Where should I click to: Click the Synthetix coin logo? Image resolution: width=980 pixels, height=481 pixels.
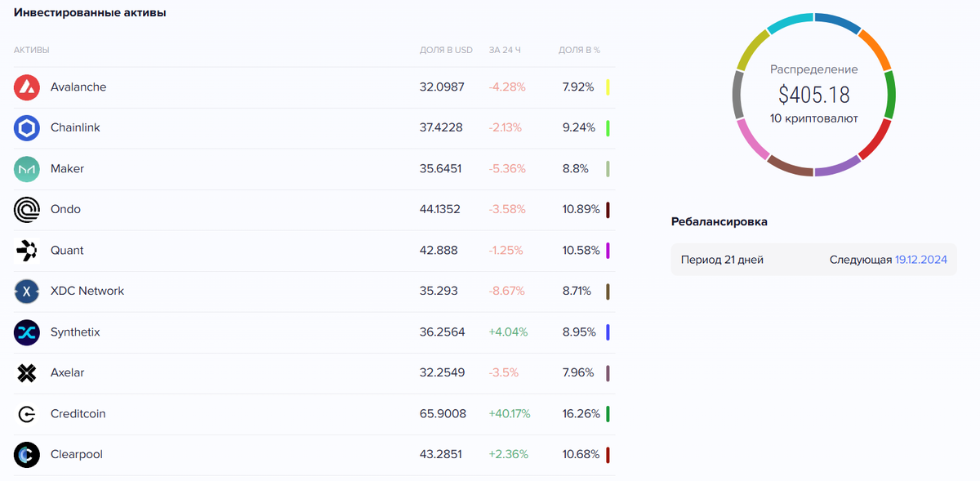27,332
